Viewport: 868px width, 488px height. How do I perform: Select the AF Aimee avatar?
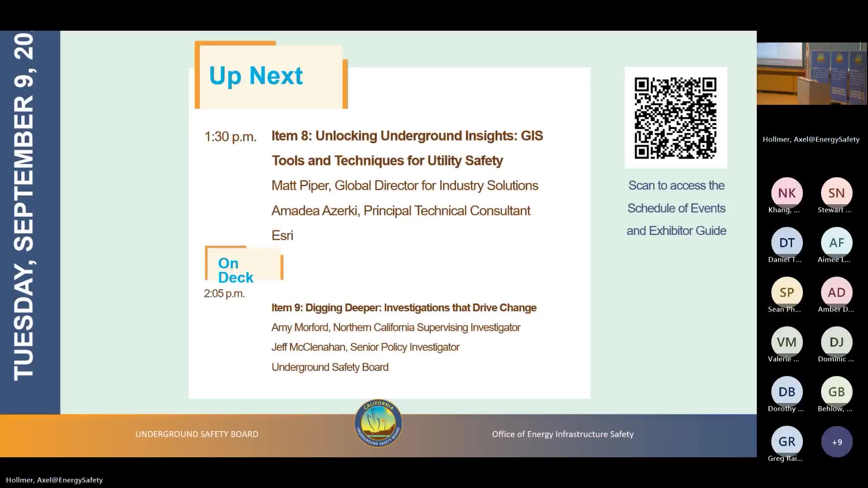pyautogui.click(x=836, y=243)
